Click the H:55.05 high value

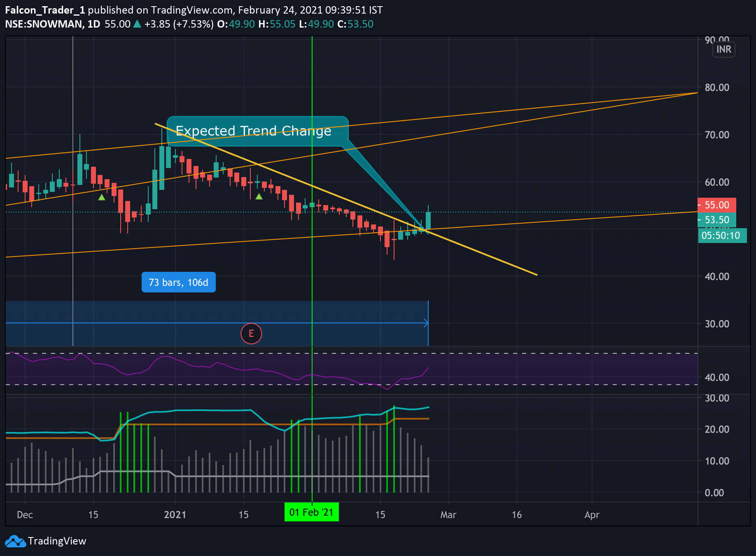pos(277,24)
